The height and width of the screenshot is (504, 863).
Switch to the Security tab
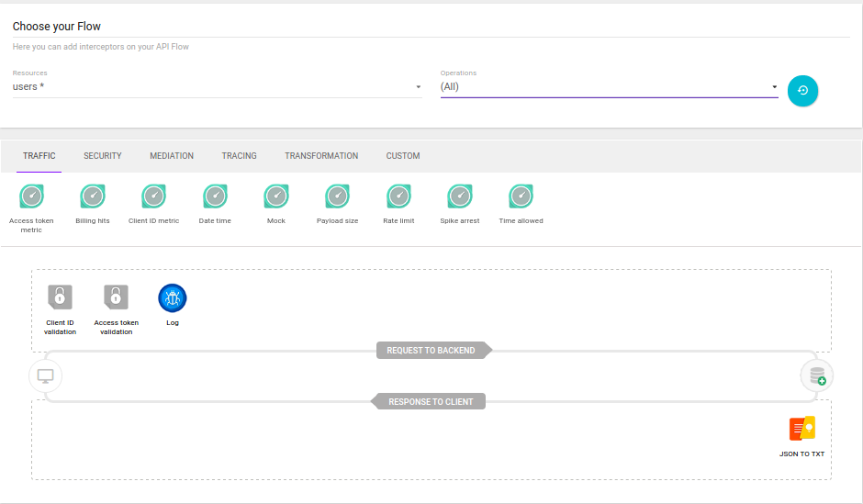pyautogui.click(x=103, y=156)
